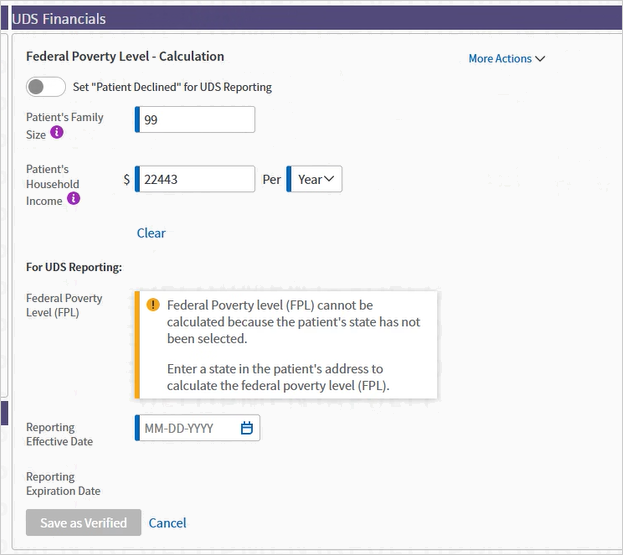Open the Year income period dropdown

[x=314, y=179]
